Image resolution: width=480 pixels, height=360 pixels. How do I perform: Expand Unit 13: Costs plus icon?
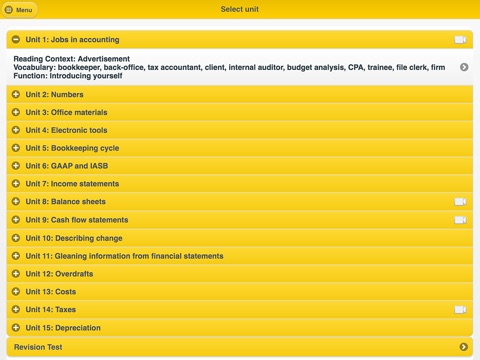[16, 292]
